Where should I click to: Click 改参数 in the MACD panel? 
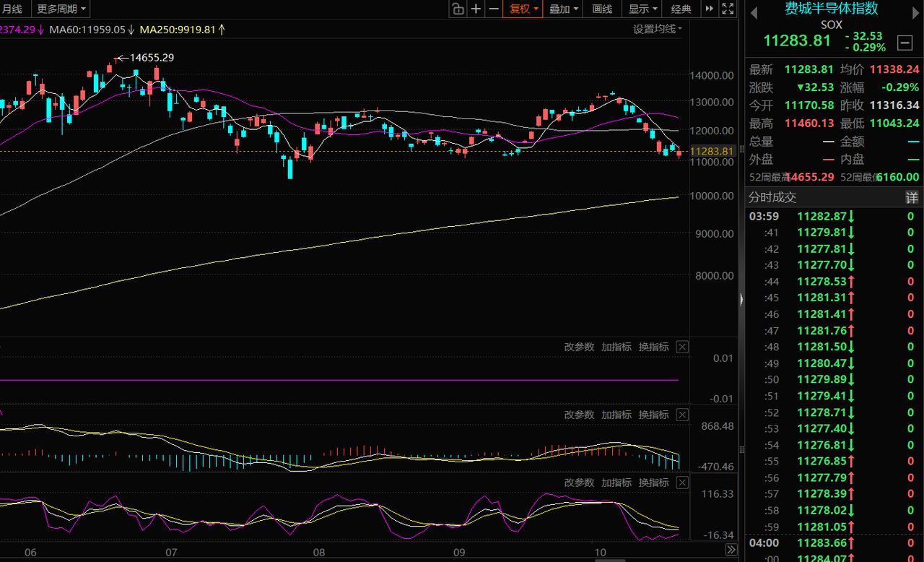click(x=579, y=415)
